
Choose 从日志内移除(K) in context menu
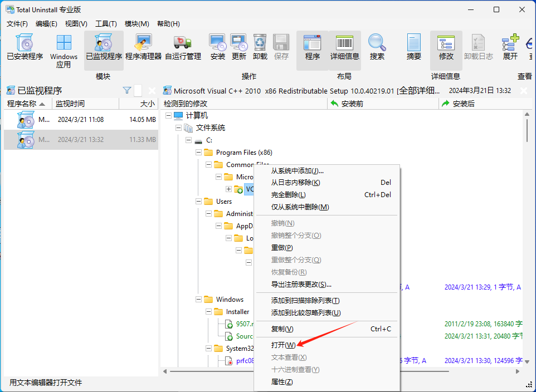point(327,183)
